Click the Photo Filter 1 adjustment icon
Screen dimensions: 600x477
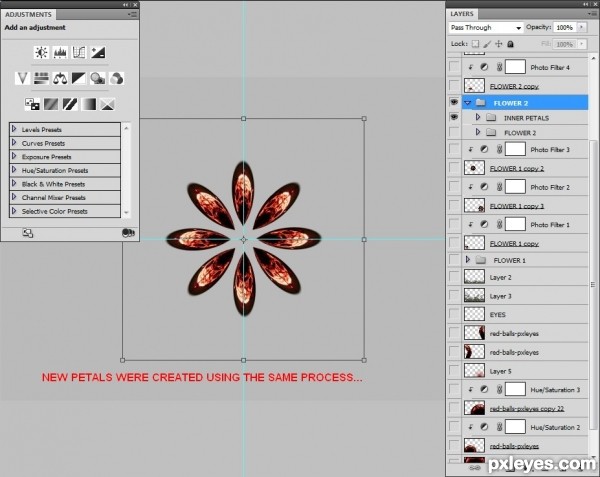[484, 224]
